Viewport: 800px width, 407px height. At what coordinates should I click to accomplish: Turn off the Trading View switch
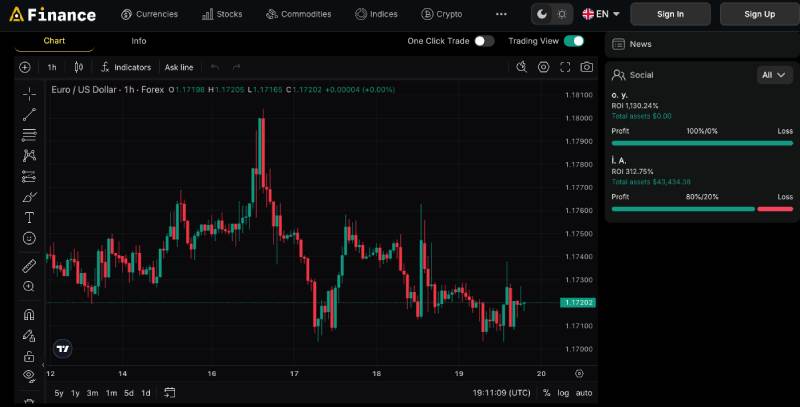pyautogui.click(x=573, y=41)
